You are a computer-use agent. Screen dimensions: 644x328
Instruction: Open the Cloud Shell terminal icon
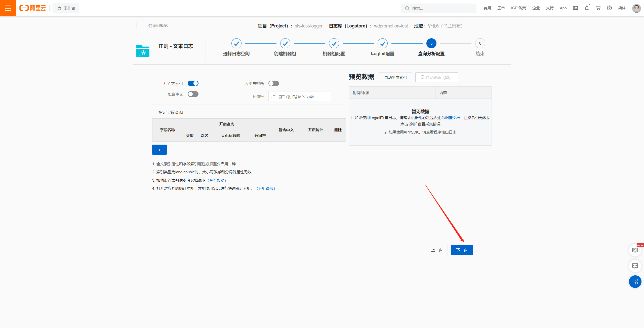point(575,8)
